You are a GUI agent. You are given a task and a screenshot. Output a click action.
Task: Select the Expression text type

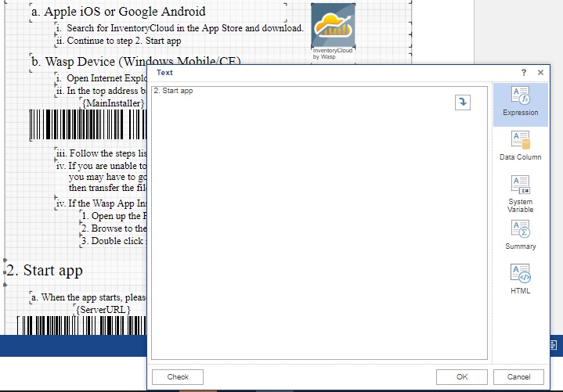click(521, 102)
